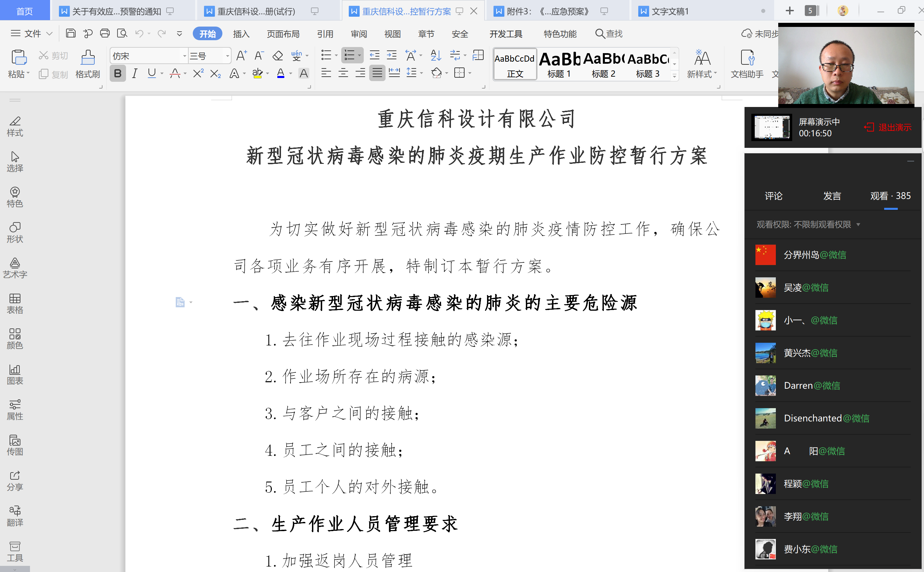Open sidebar WordArt (艺术字) panel
Viewport: 924px width, 572px height.
click(x=15, y=268)
